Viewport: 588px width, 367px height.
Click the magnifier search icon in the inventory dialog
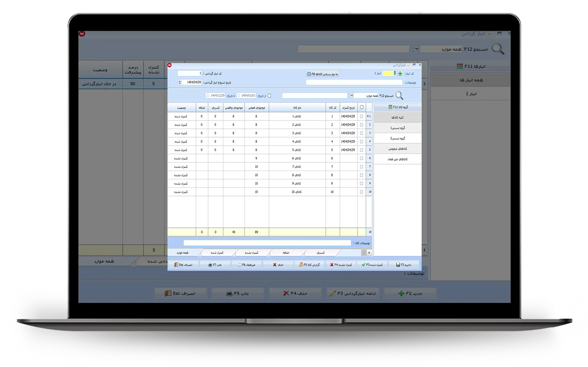pos(399,95)
